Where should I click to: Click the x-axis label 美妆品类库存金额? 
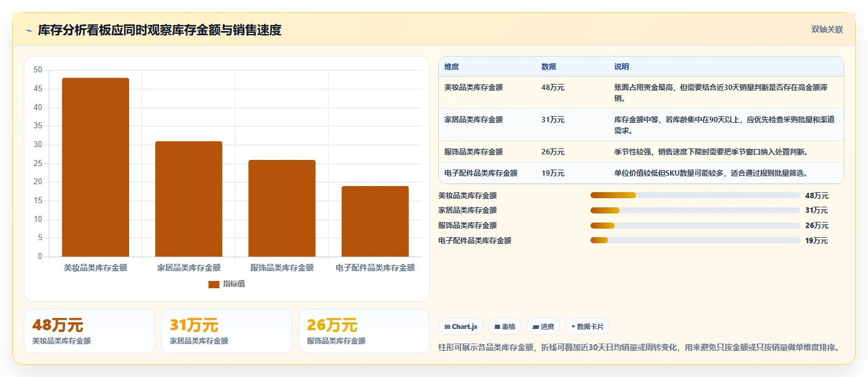pyautogui.click(x=96, y=268)
